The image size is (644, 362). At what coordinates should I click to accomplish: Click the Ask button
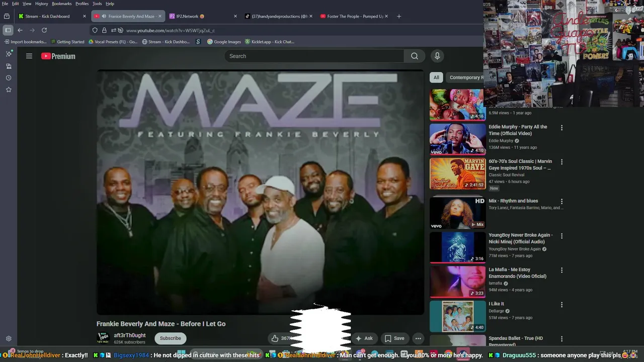[x=364, y=338]
